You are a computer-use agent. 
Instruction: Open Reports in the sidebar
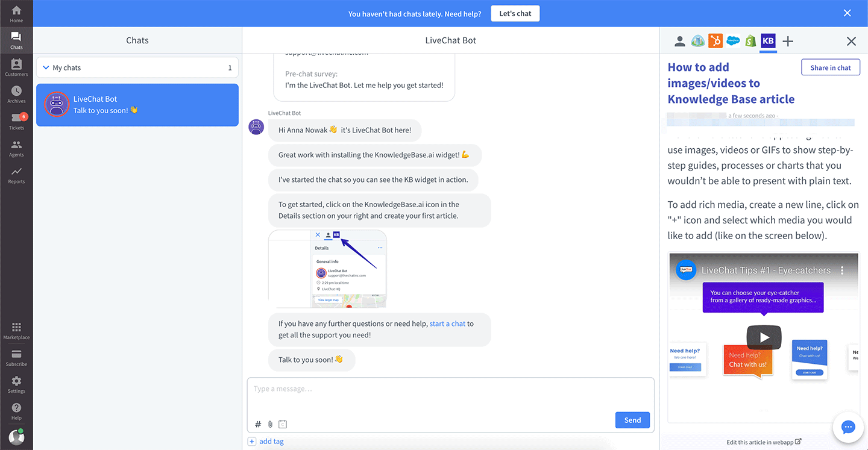coord(16,175)
